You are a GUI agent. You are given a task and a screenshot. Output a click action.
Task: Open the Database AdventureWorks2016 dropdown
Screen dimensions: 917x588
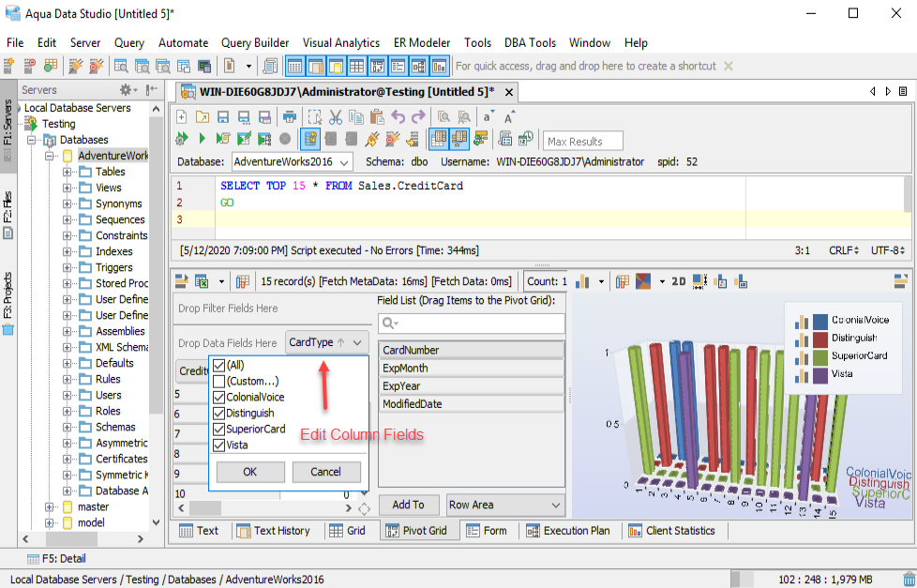pos(292,162)
